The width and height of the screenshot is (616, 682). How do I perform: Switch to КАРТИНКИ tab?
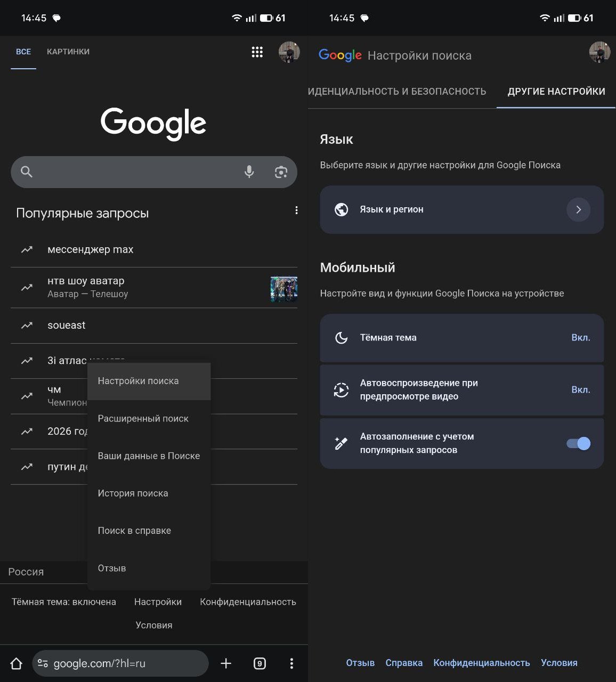68,51
